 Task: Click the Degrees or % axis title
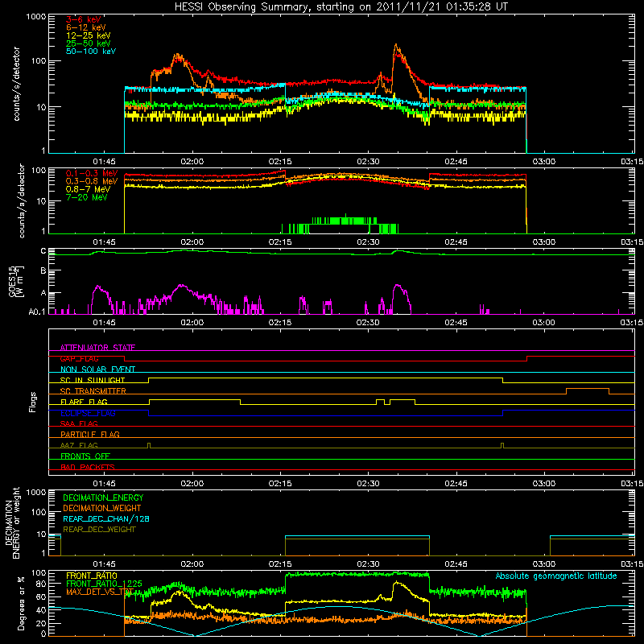coord(21,603)
